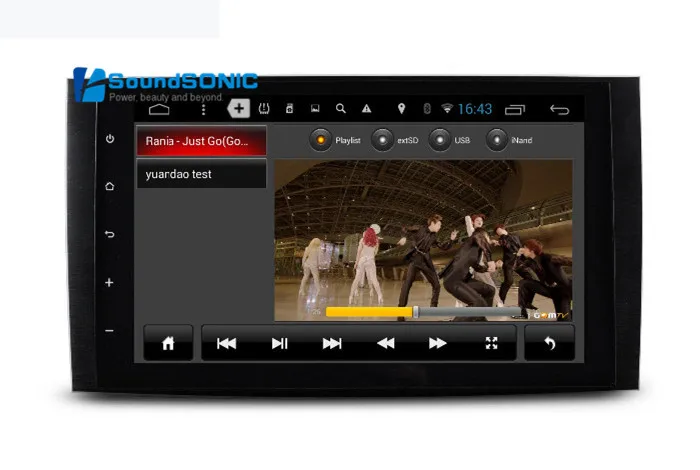Tap the back arrow in the status bar
Screen dimensions: 700x470
pyautogui.click(x=559, y=109)
